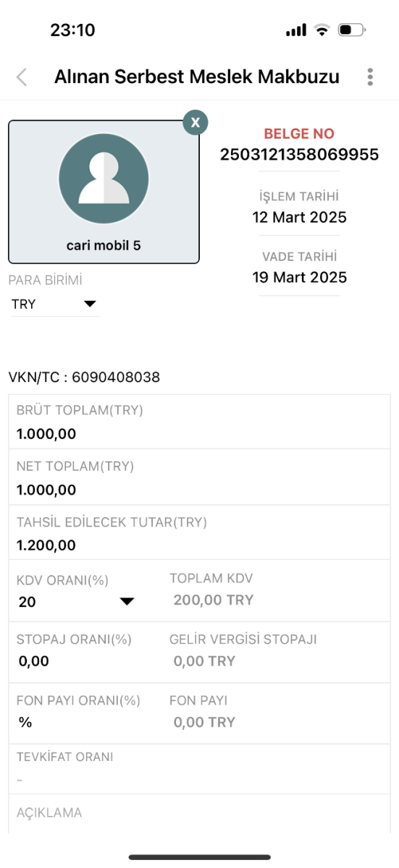Tap the BRÜT TOPLAM amount field
399x868 pixels.
[199, 422]
